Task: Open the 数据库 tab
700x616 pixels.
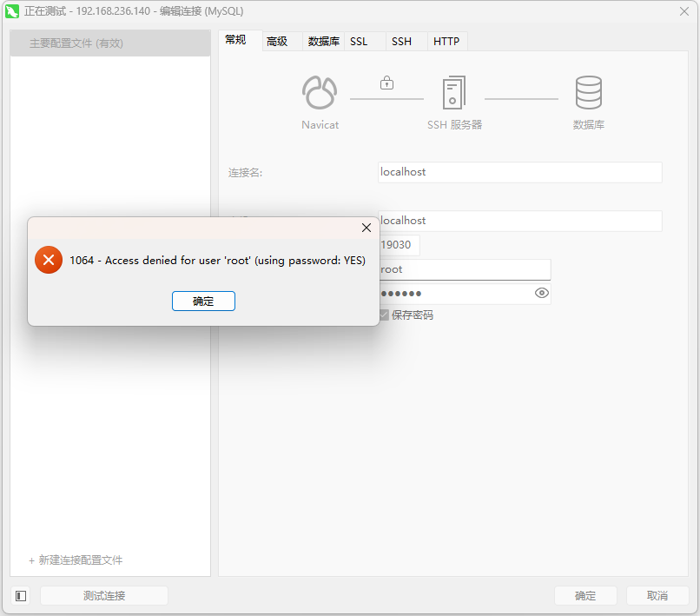Action: coord(323,42)
